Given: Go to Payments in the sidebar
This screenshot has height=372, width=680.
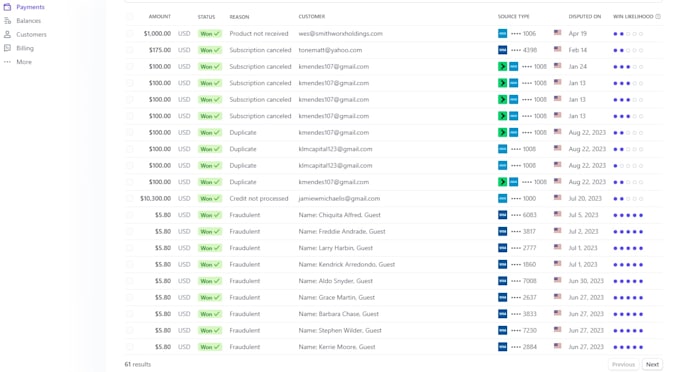Looking at the screenshot, I should tap(30, 7).
